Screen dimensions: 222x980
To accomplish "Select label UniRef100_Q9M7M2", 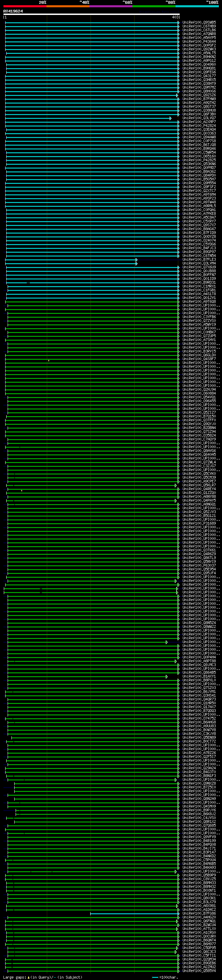I will click(x=199, y=88).
